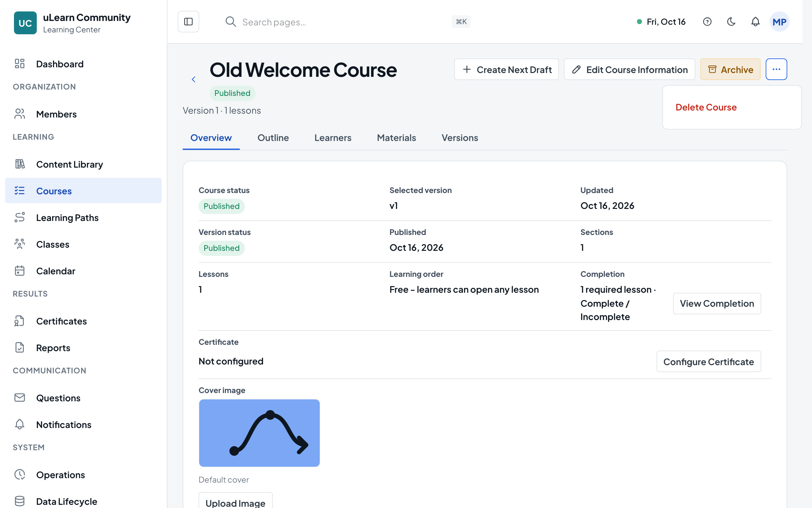812x508 pixels.
Task: Click the Fri, Oct 16 date indicator
Action: tap(661, 22)
